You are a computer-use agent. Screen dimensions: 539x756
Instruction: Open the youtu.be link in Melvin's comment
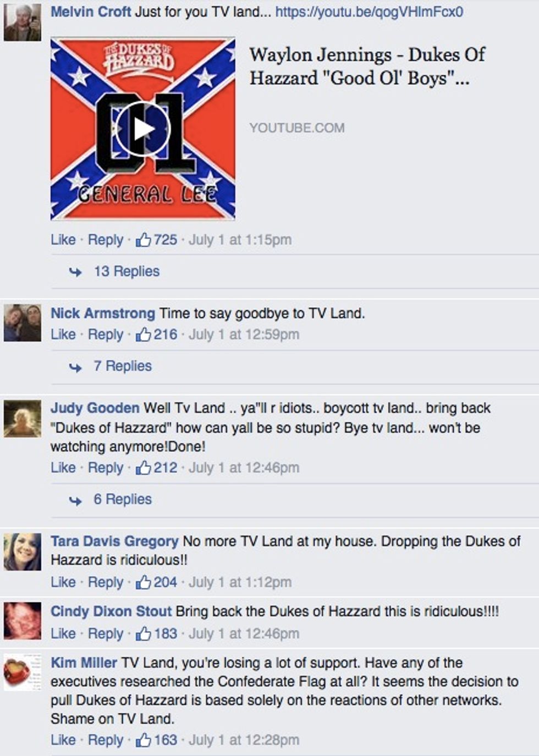pos(369,12)
